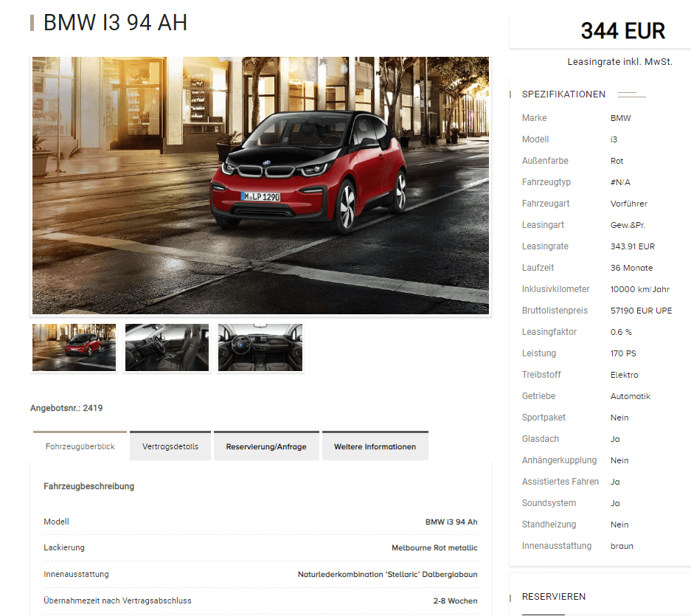The width and height of the screenshot is (691, 616).
Task: Show the dashboard interior thumbnail
Action: click(260, 347)
